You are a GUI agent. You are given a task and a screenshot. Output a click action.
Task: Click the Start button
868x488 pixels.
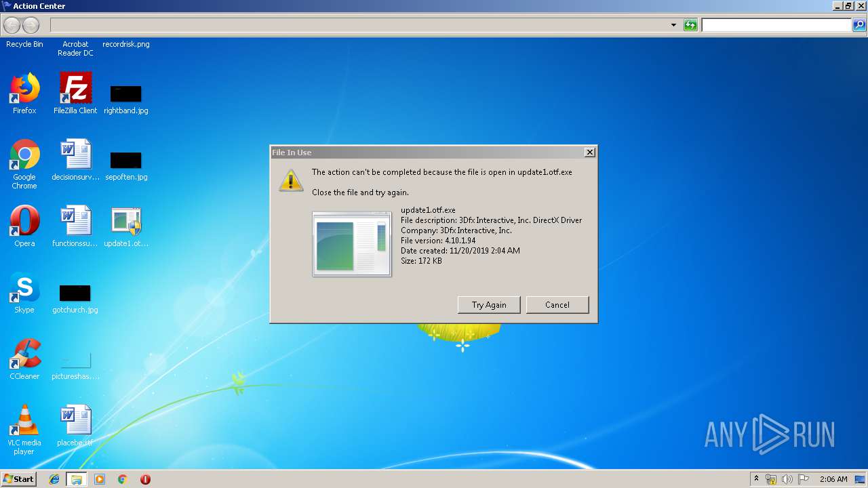pyautogui.click(x=18, y=479)
